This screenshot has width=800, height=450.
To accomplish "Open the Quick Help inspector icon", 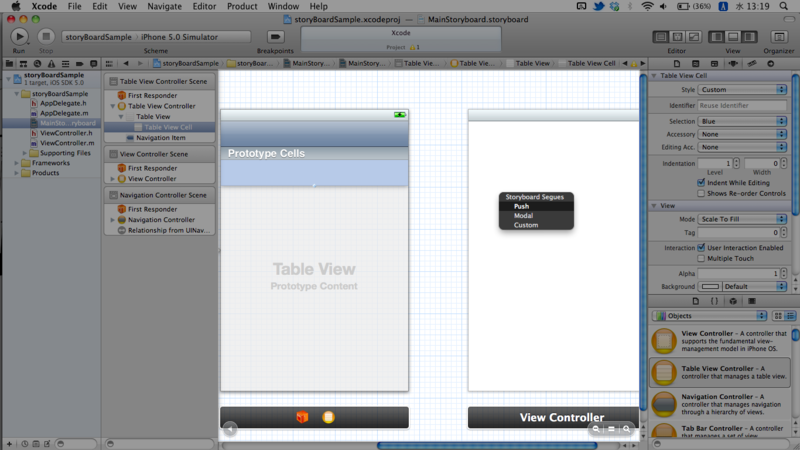I will (695, 64).
